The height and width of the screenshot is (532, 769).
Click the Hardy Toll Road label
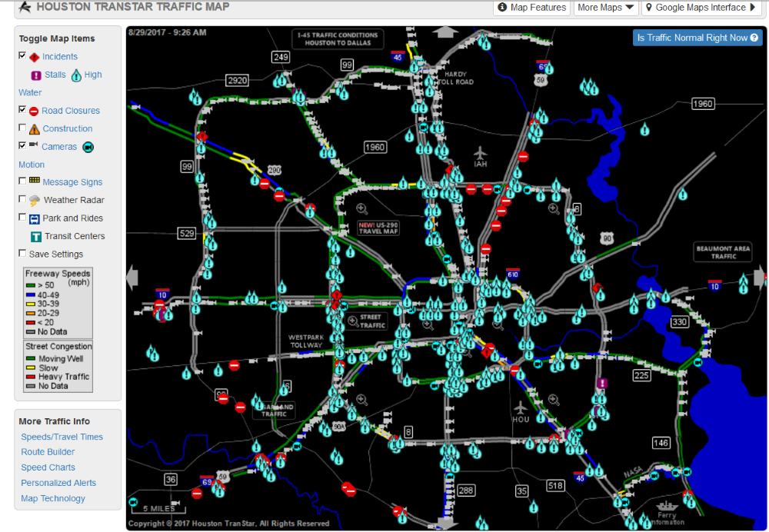coord(455,78)
